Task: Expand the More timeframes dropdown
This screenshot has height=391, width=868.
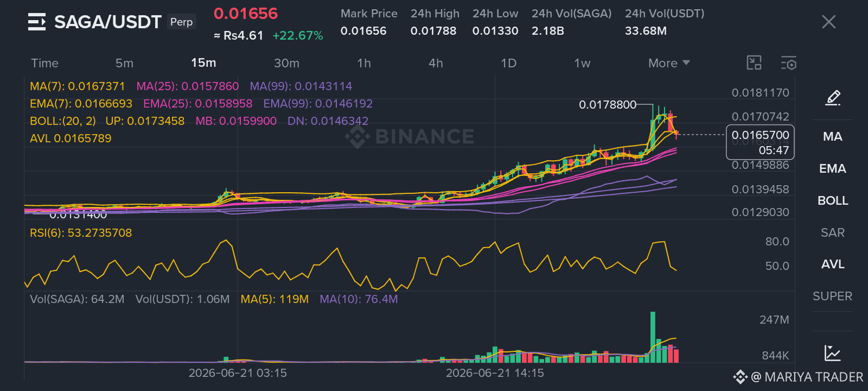Action: pyautogui.click(x=669, y=63)
